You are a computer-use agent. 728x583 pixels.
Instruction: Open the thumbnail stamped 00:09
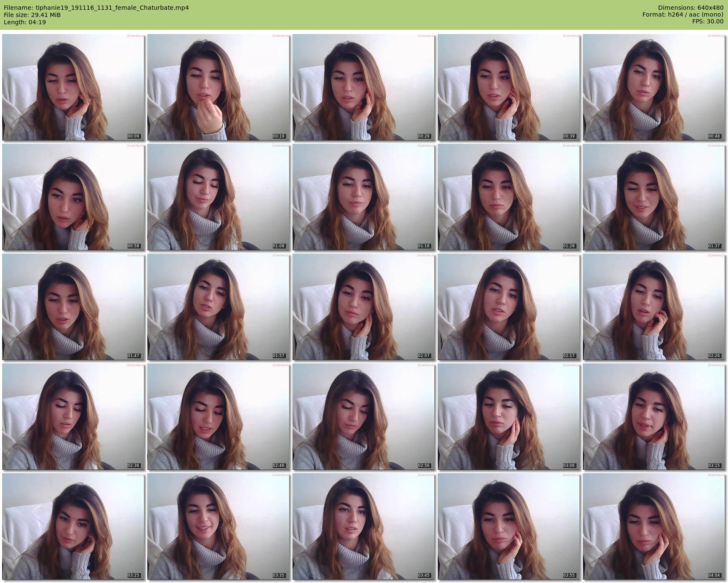[x=73, y=87]
